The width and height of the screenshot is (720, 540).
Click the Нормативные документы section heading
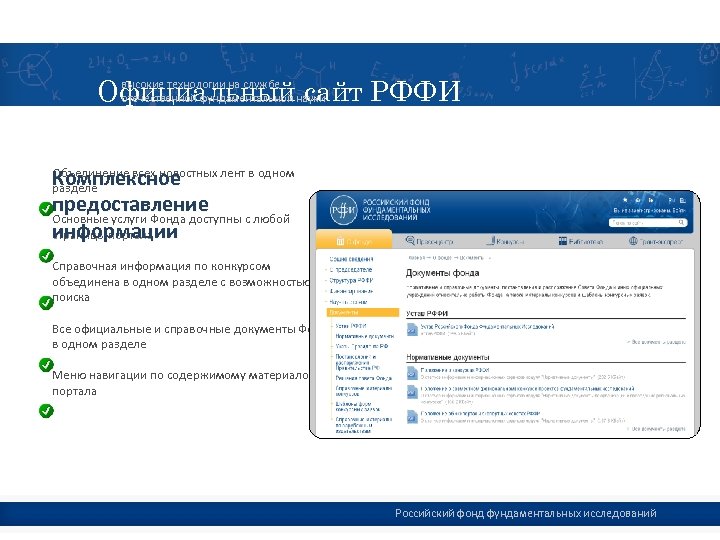448,357
